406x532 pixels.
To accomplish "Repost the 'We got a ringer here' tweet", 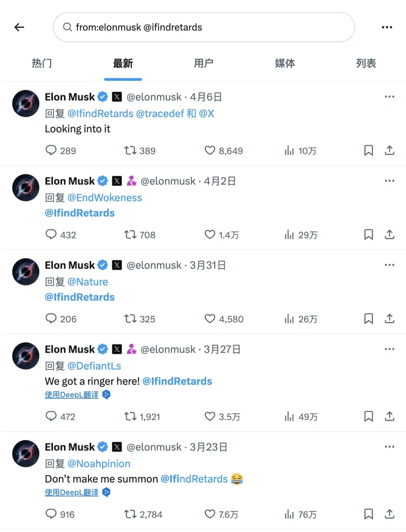I will click(130, 416).
